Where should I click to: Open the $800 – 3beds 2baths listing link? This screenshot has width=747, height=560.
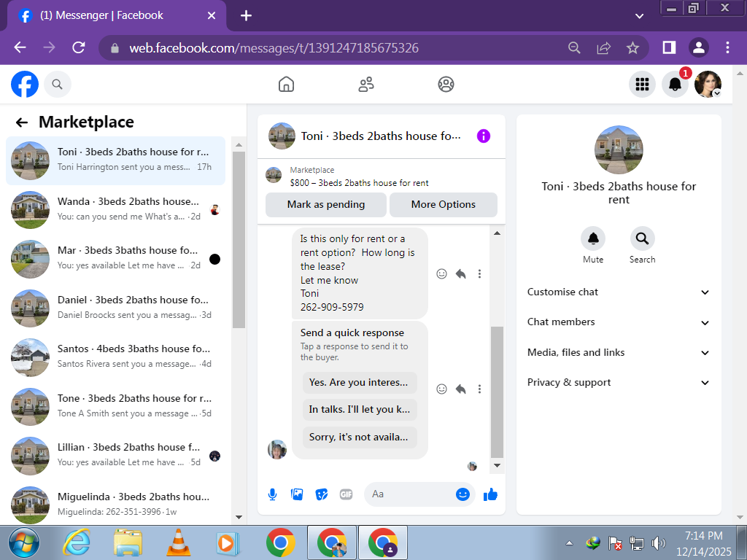pyautogui.click(x=359, y=183)
